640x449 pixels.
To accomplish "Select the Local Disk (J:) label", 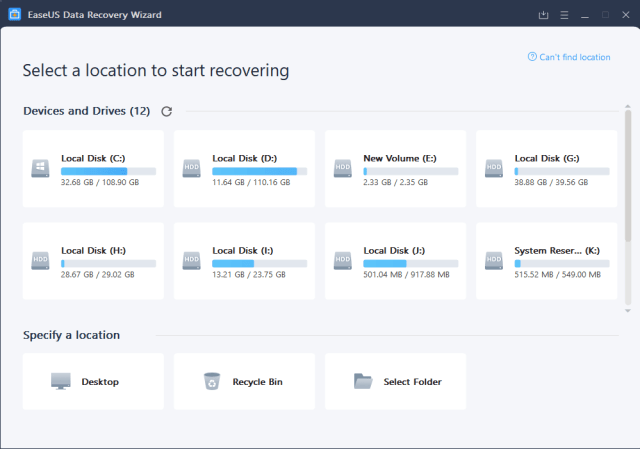I will (x=394, y=251).
